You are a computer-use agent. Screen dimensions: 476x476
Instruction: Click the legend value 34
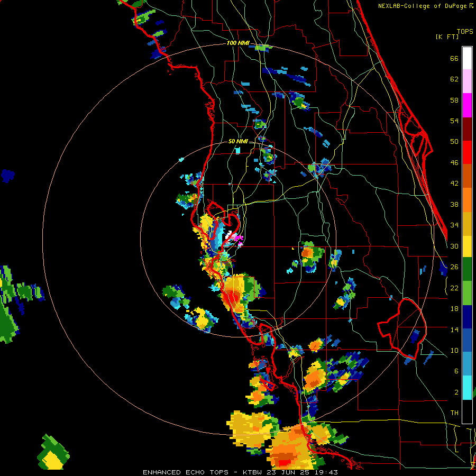pyautogui.click(x=454, y=225)
